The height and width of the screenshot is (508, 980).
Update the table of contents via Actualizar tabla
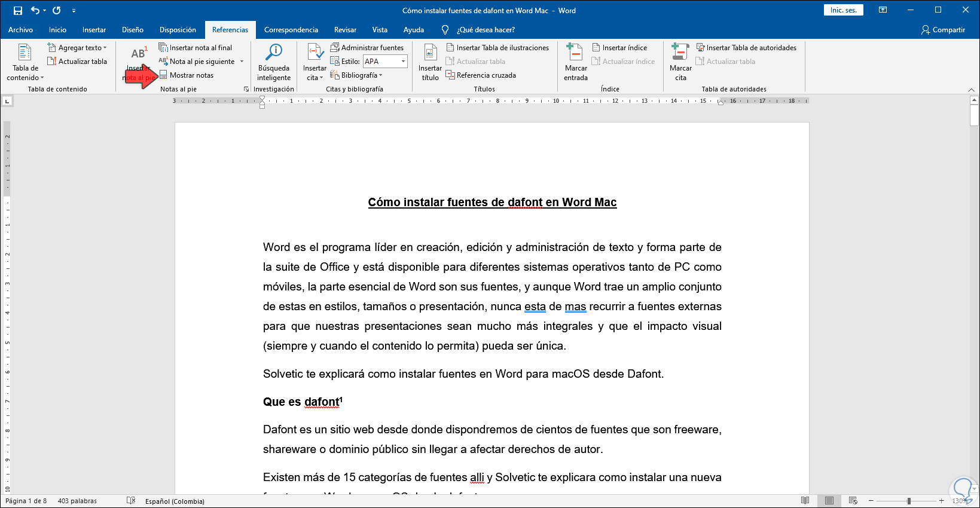pyautogui.click(x=77, y=62)
